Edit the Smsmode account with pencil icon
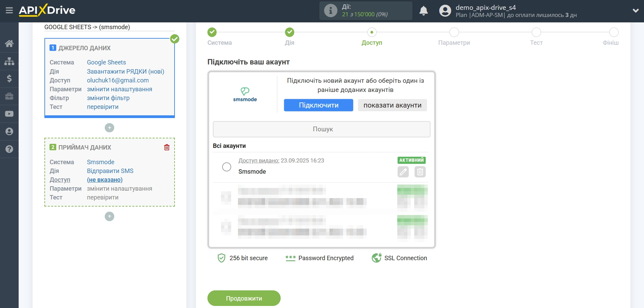This screenshot has width=644, height=308. click(x=403, y=172)
